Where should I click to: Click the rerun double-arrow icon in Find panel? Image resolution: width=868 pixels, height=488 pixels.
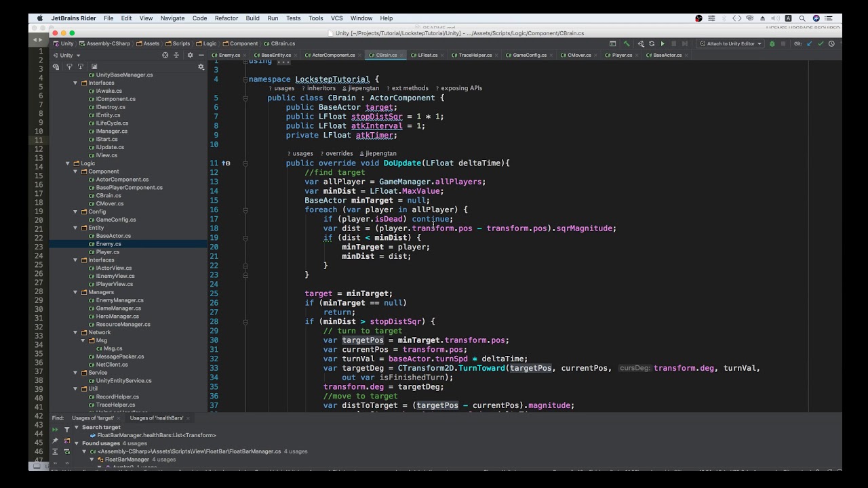(x=55, y=428)
